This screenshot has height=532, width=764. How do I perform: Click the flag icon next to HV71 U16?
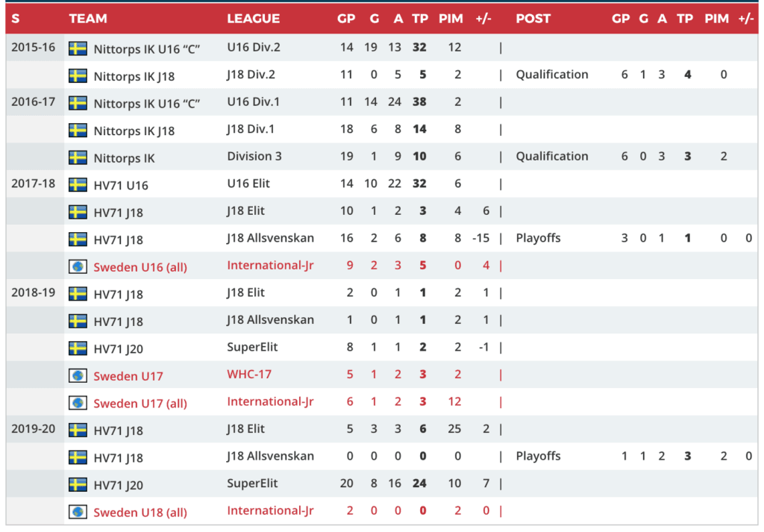78,184
